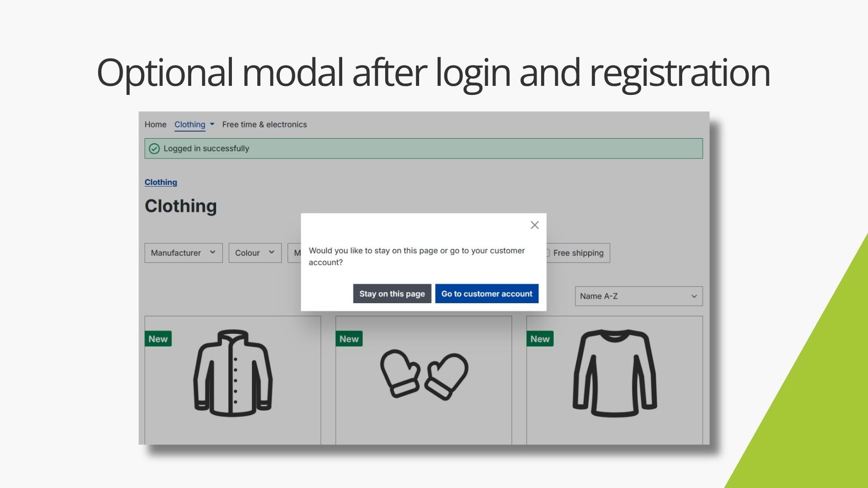This screenshot has width=868, height=488.
Task: Select the long-sleeve sweater product image
Action: 615,373
